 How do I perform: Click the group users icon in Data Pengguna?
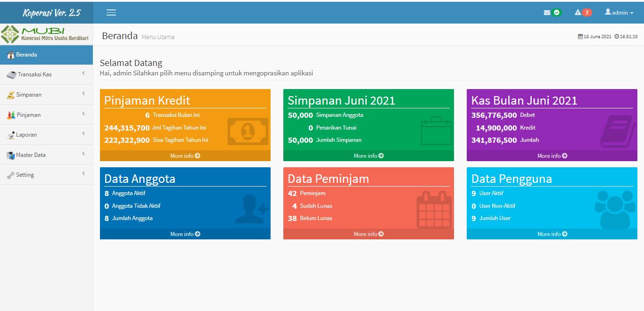[615, 209]
